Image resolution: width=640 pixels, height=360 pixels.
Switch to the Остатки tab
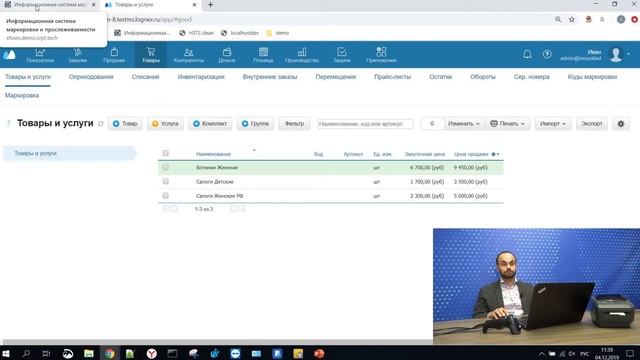(x=440, y=77)
